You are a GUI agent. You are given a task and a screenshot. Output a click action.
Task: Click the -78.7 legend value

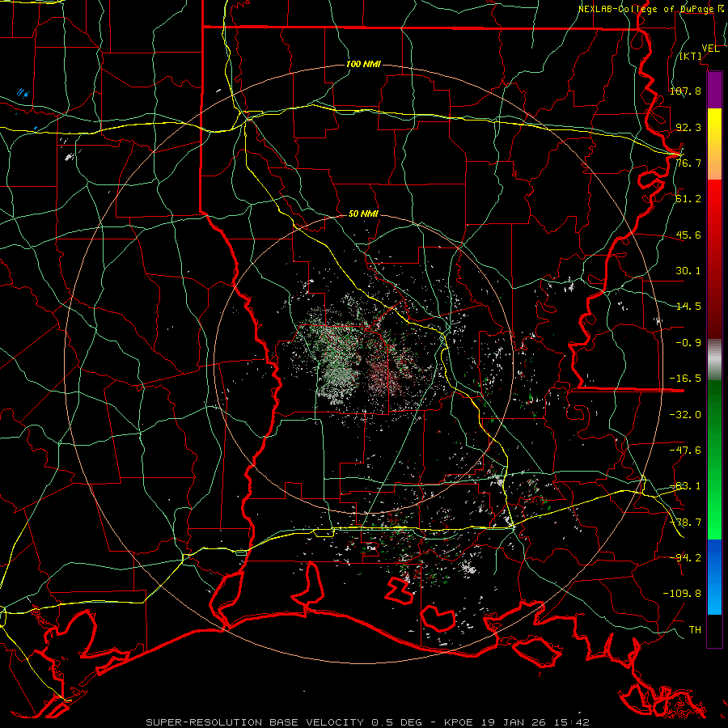coord(686,523)
